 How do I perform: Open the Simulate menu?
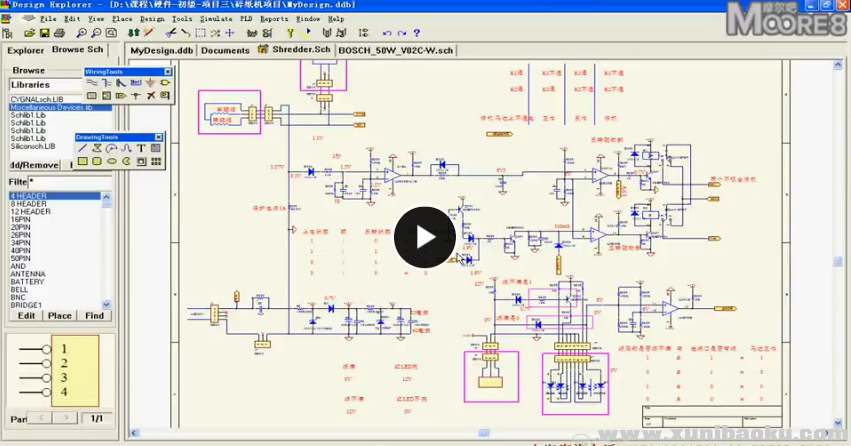215,19
